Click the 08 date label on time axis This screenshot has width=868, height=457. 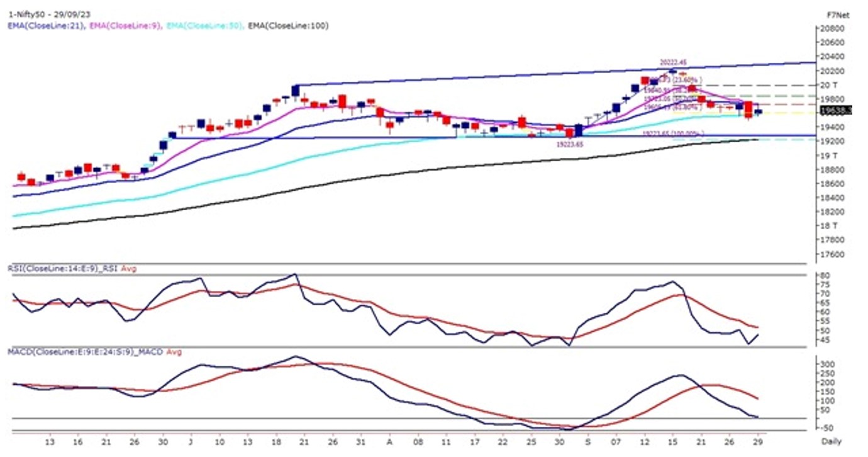coord(418,441)
